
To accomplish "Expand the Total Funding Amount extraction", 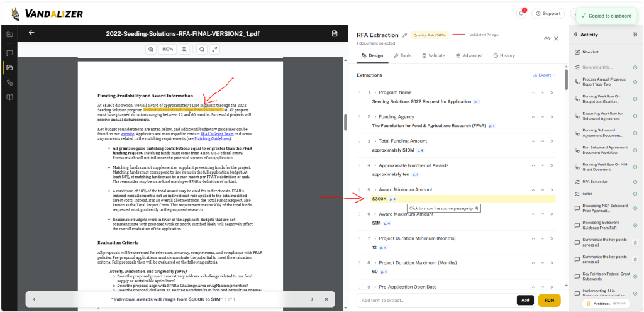I will (x=375, y=142).
